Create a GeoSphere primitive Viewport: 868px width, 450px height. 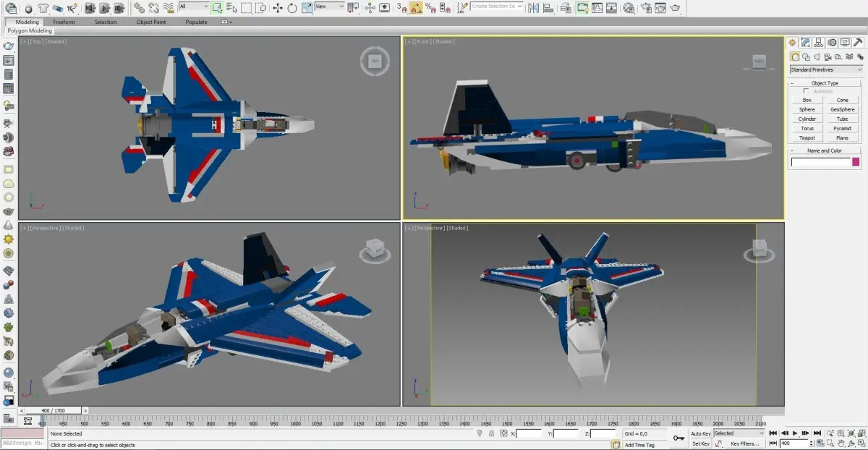pos(842,109)
